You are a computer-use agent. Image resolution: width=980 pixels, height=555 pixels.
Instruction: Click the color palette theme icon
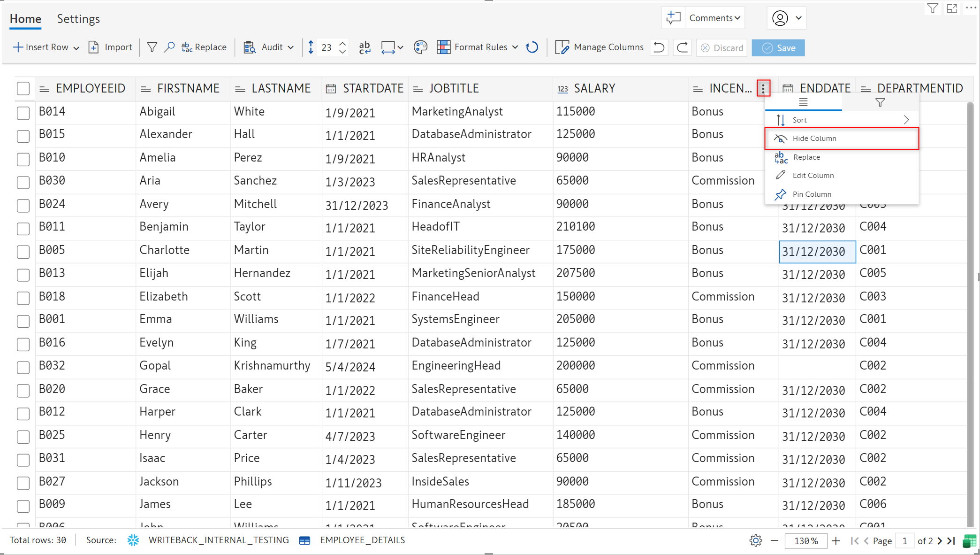tap(420, 47)
